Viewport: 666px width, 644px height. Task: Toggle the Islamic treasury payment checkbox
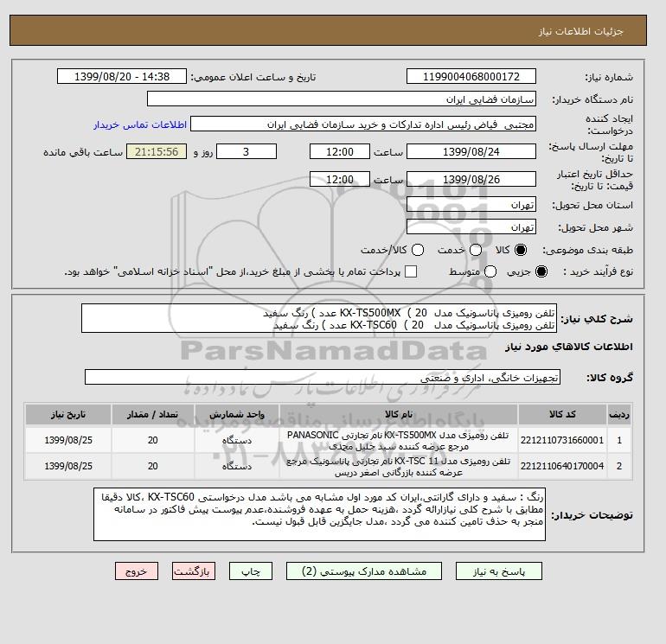(411, 271)
